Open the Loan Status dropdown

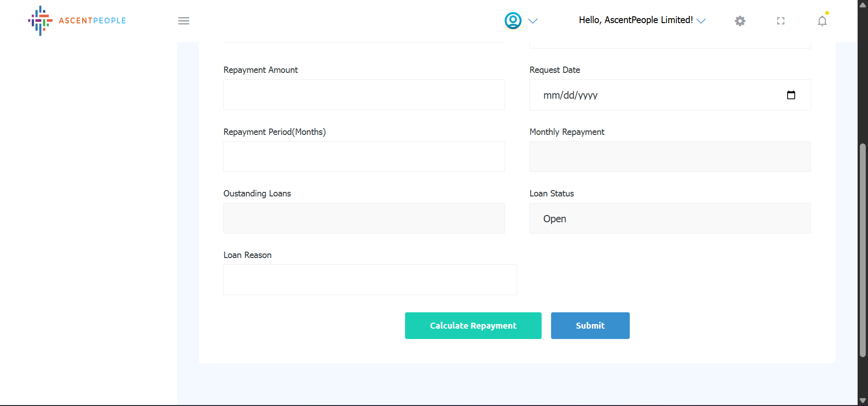[x=670, y=219]
